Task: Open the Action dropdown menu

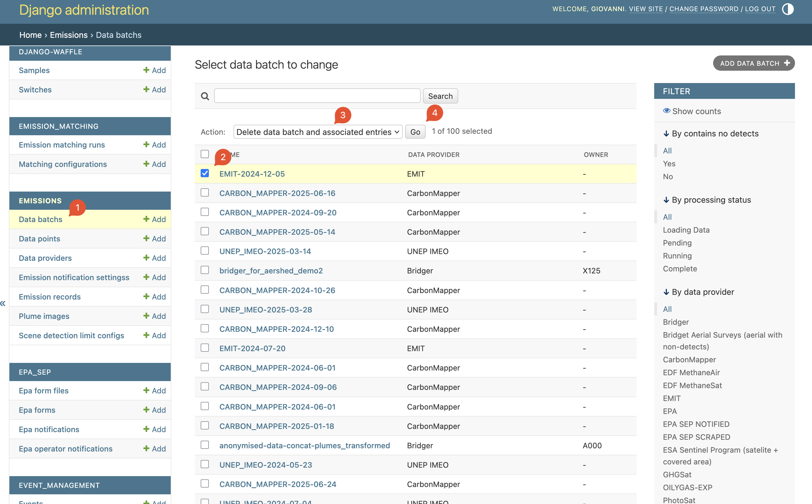Action: [x=318, y=132]
